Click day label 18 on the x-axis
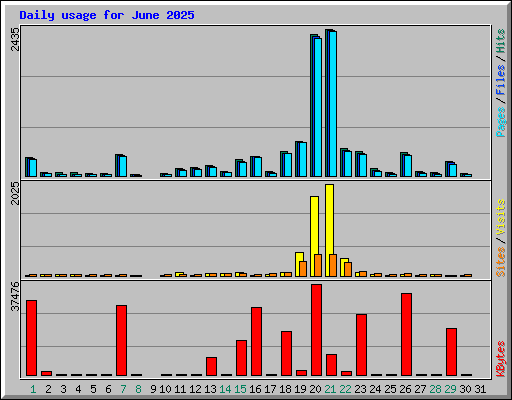The image size is (512, 400). [x=285, y=389]
